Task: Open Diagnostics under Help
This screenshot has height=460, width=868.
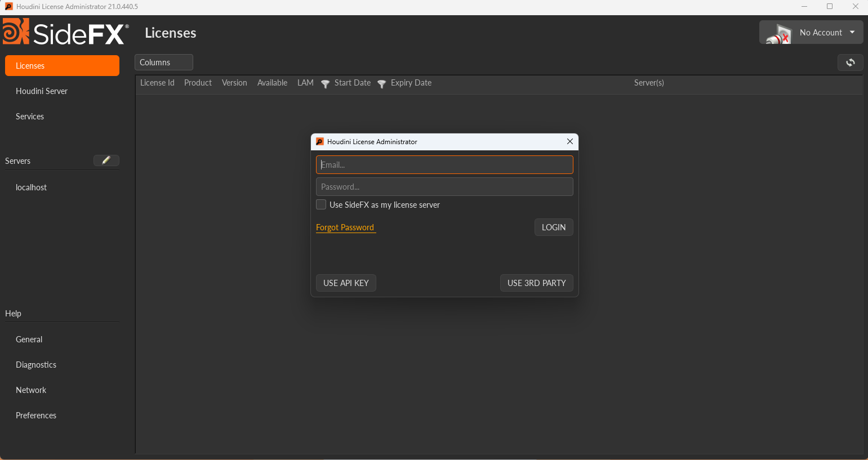Action: (x=36, y=365)
